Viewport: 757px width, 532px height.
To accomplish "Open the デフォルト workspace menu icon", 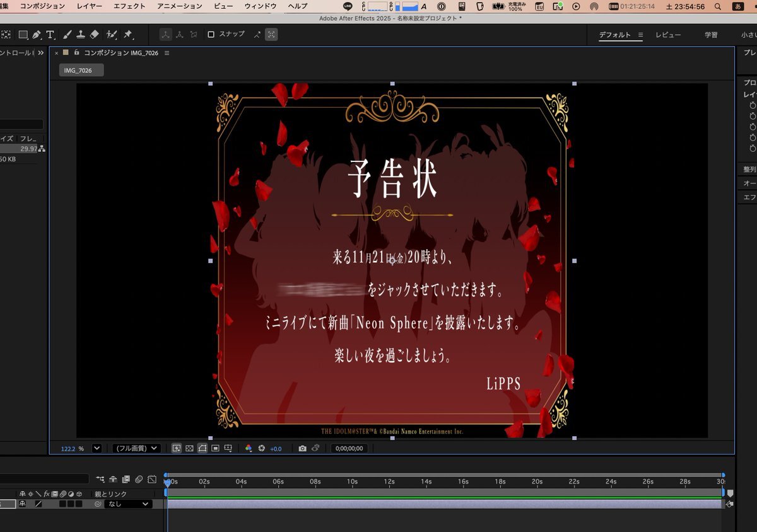I will point(640,35).
